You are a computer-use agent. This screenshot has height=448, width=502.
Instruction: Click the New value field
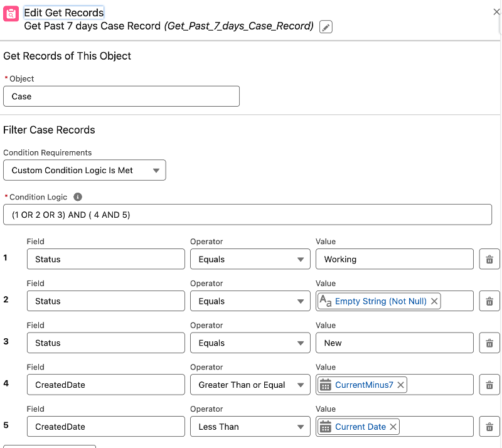coord(395,343)
